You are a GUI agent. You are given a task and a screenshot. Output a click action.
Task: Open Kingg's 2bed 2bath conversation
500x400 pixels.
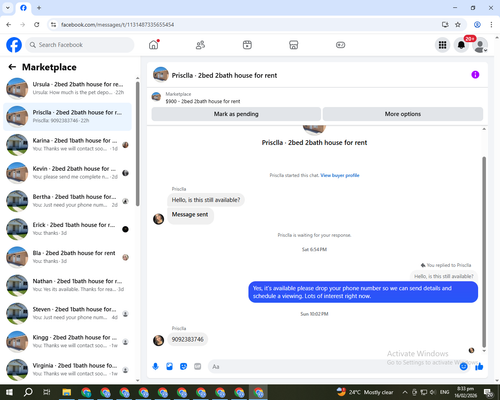tap(67, 342)
